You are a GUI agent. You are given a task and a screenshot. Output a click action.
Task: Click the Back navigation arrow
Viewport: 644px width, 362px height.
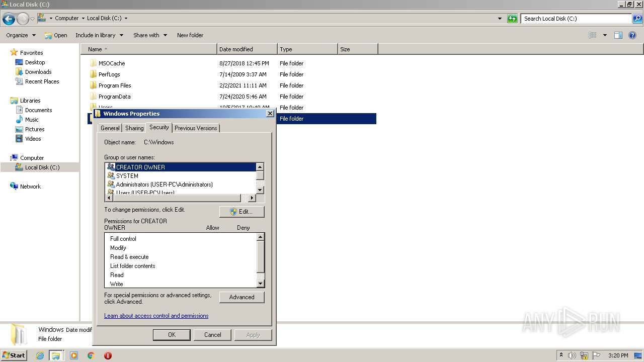click(x=9, y=19)
